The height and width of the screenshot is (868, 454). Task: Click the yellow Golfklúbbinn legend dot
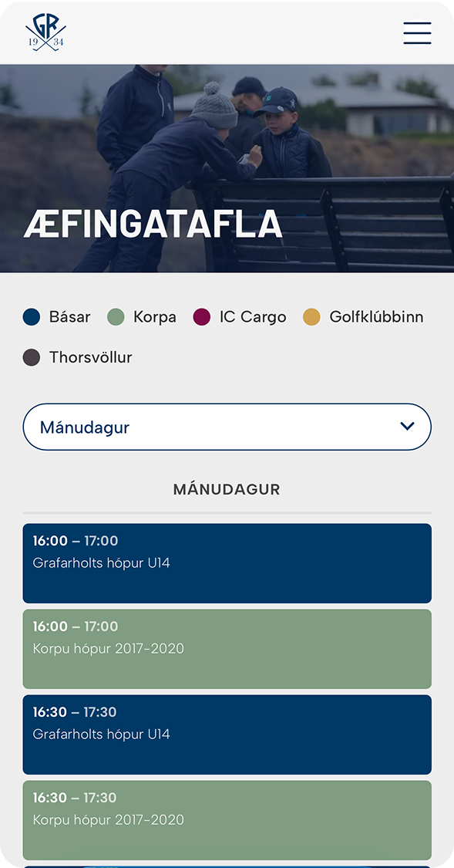[311, 317]
